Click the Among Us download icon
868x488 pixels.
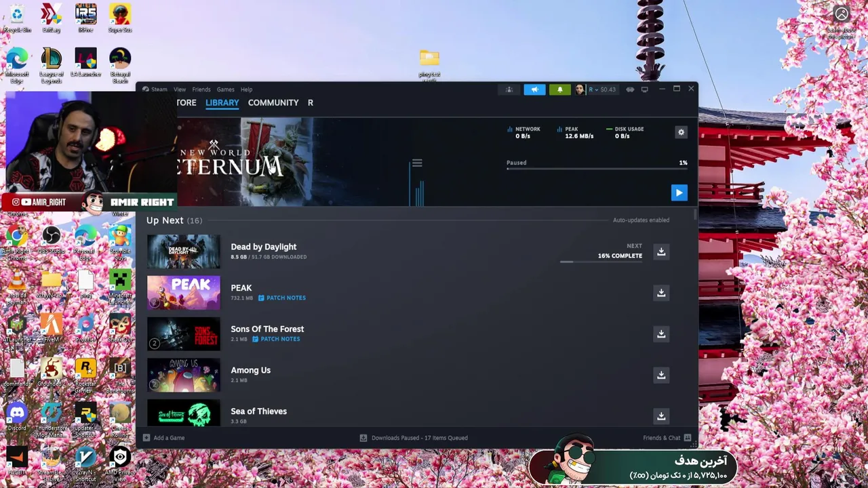point(661,375)
